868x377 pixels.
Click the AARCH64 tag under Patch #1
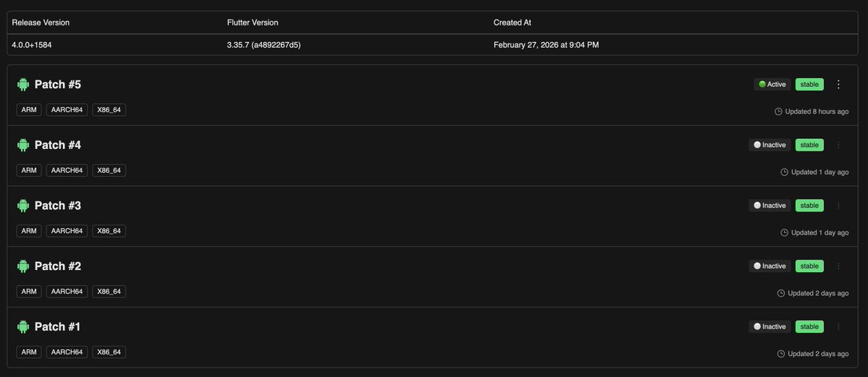coord(67,352)
